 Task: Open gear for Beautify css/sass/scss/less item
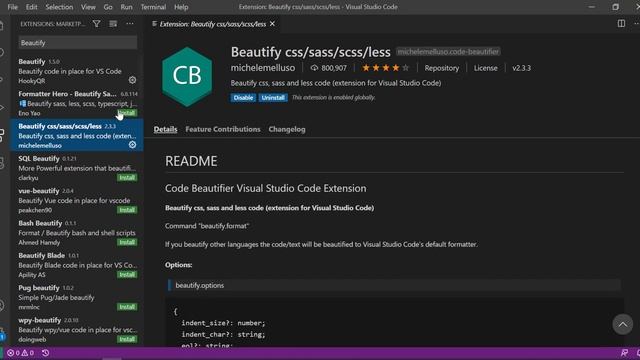132,144
